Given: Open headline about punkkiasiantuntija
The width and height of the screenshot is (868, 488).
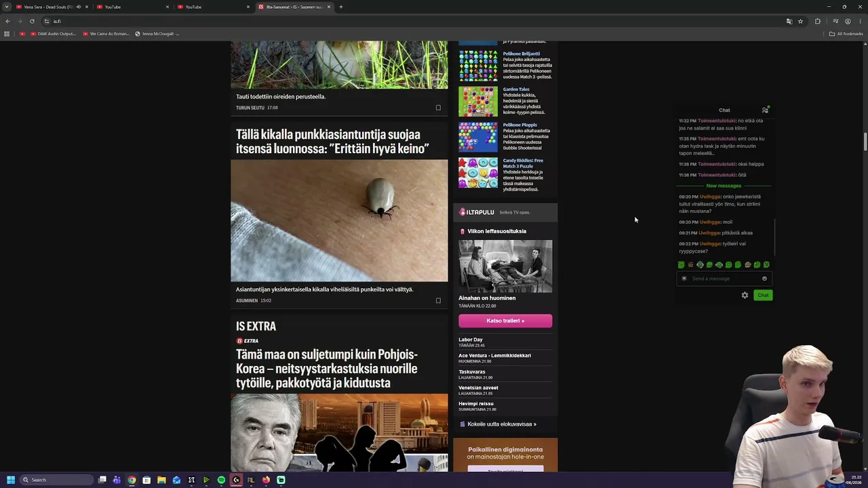Looking at the screenshot, I should pos(332,142).
